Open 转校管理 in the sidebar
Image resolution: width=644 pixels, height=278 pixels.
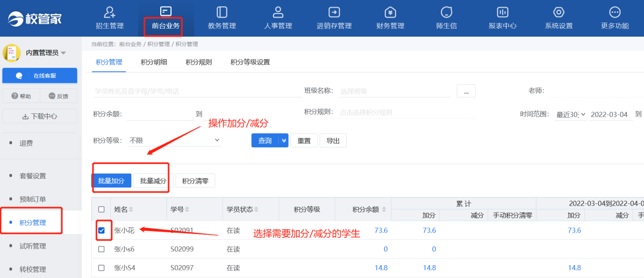pyautogui.click(x=33, y=269)
